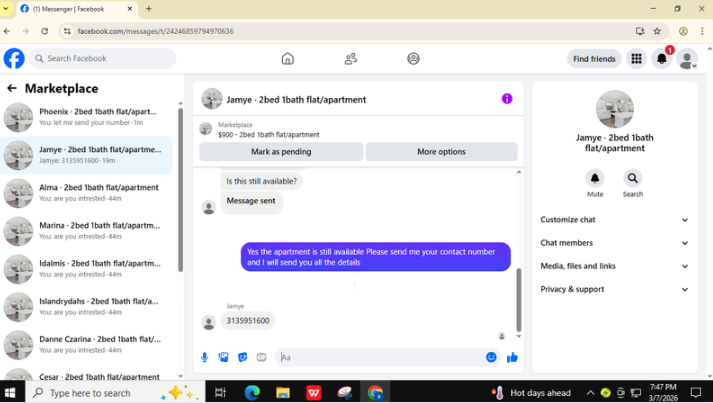Close the Messenger browser tab

pos(130,9)
